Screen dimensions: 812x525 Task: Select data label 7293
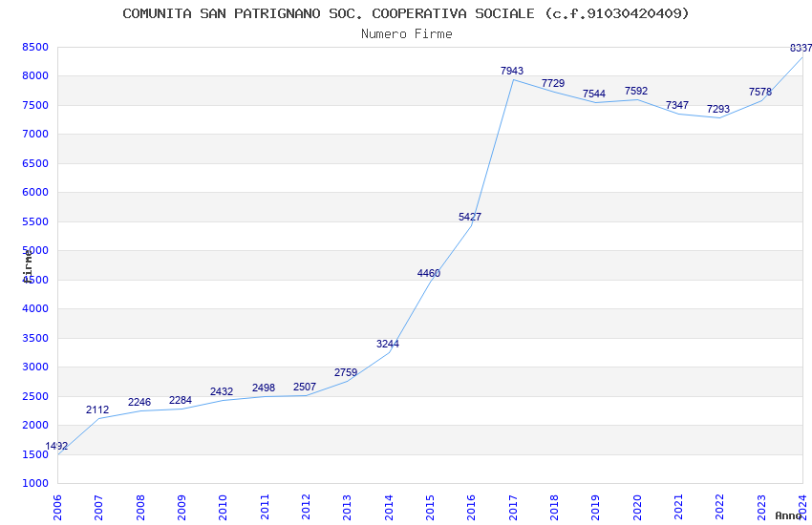click(x=718, y=109)
